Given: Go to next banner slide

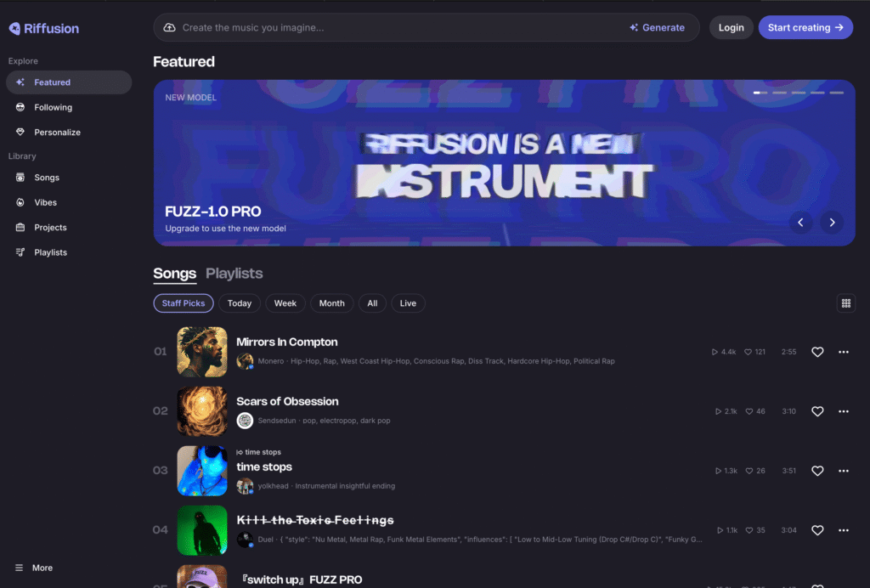Looking at the screenshot, I should point(832,223).
